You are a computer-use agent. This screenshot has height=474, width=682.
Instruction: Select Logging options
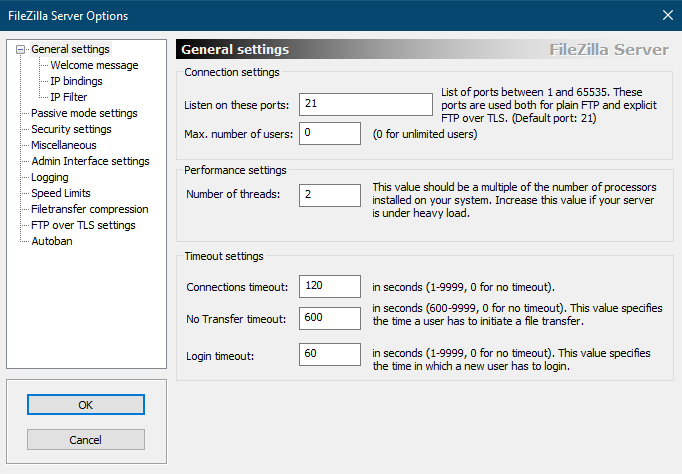(x=50, y=177)
